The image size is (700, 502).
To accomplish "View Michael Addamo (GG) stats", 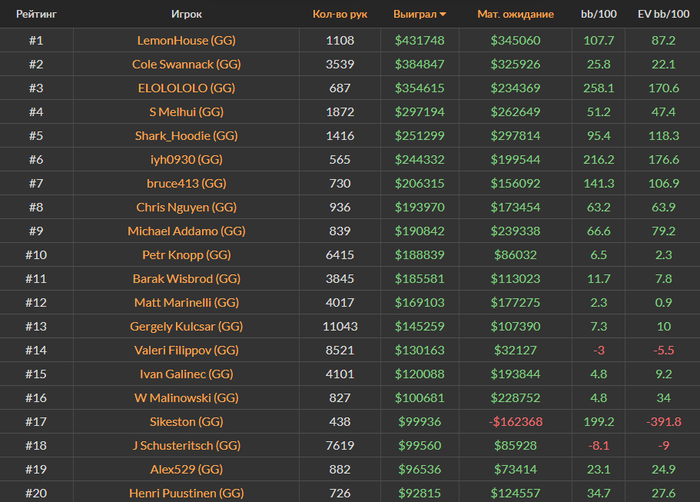I will tap(186, 231).
